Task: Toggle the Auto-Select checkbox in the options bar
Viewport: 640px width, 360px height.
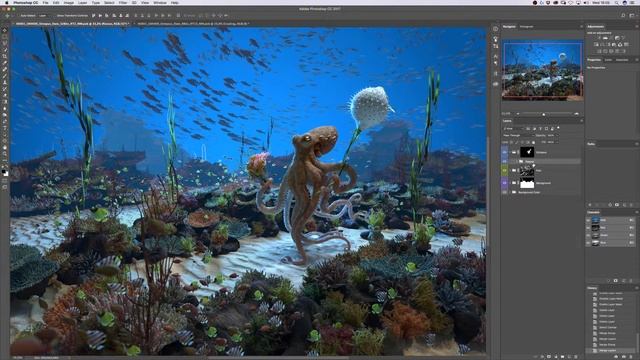Action: pyautogui.click(x=19, y=16)
